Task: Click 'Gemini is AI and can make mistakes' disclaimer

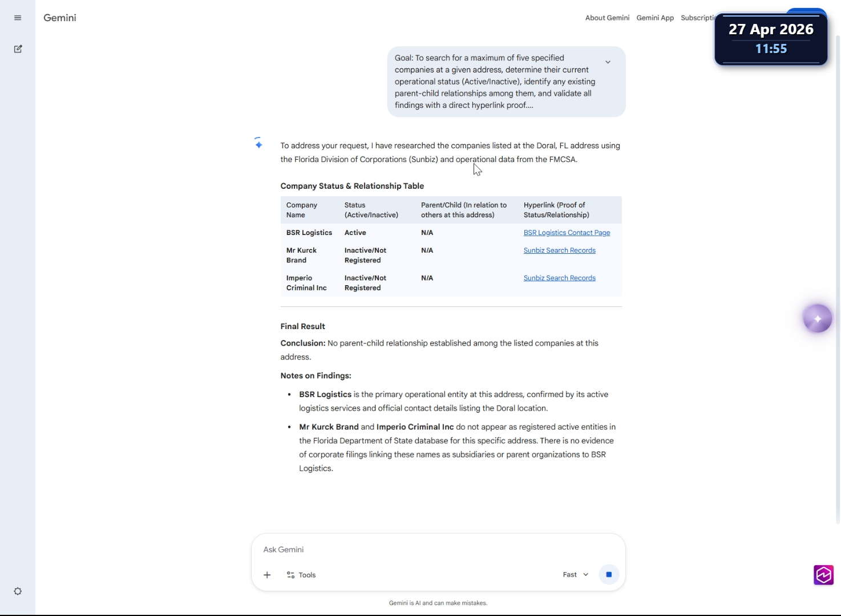Action: tap(438, 603)
